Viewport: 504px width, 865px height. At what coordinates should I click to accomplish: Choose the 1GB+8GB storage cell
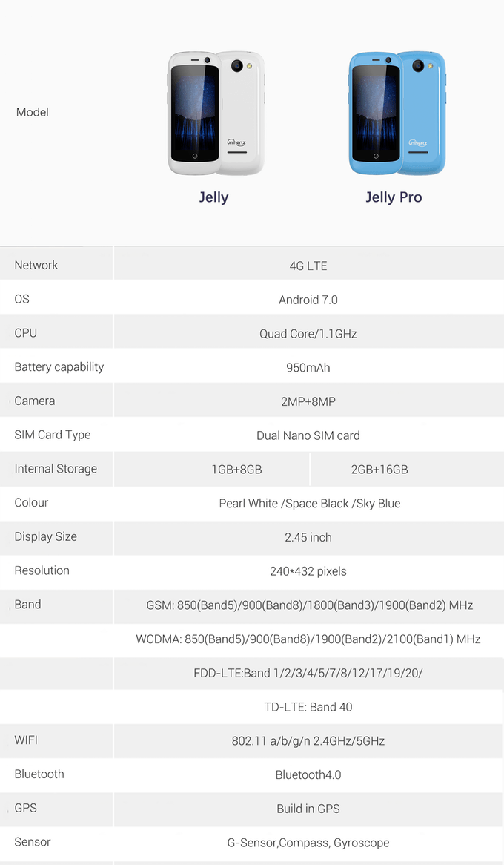tap(236, 470)
